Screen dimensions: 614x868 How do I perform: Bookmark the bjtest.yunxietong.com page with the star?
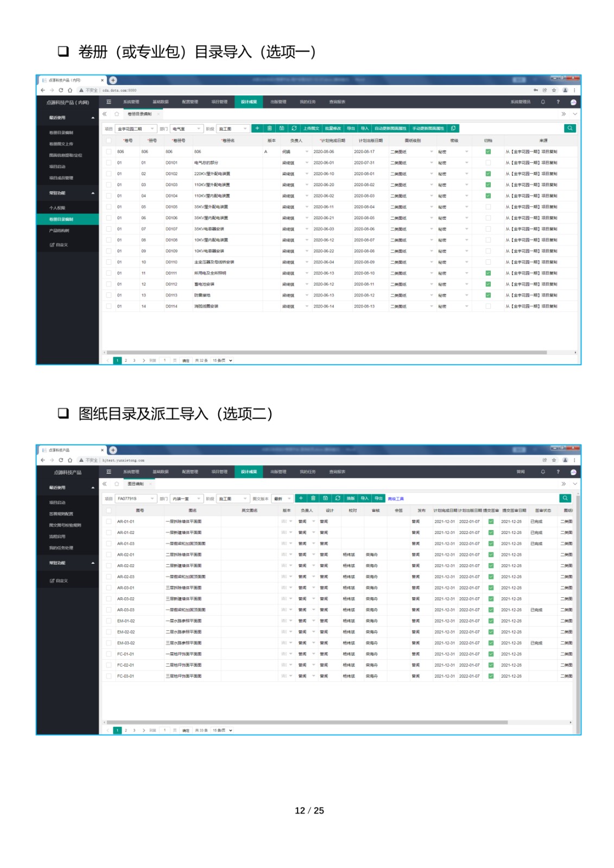[x=554, y=460]
